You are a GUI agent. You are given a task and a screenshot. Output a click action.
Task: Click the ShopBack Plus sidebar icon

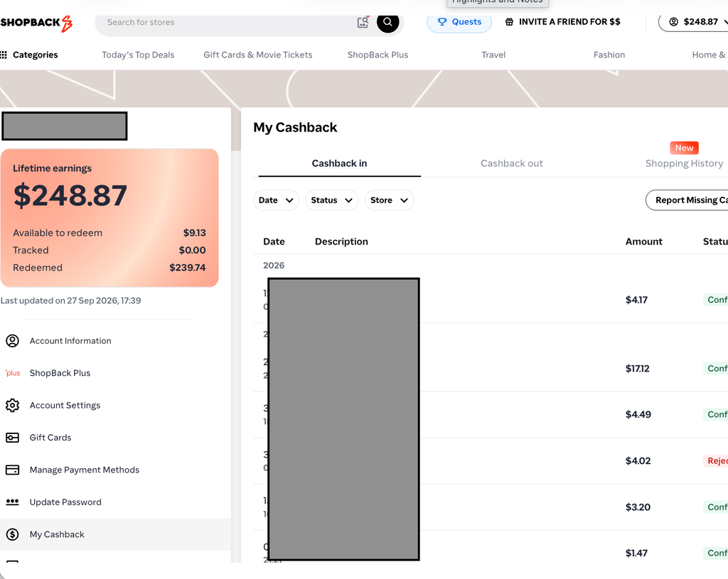coord(13,373)
